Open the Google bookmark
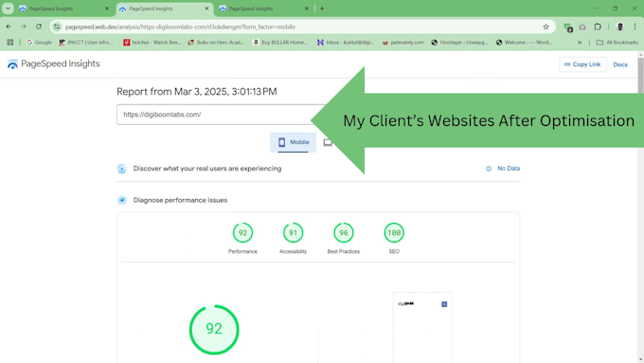This screenshot has height=363, width=644. tap(39, 43)
